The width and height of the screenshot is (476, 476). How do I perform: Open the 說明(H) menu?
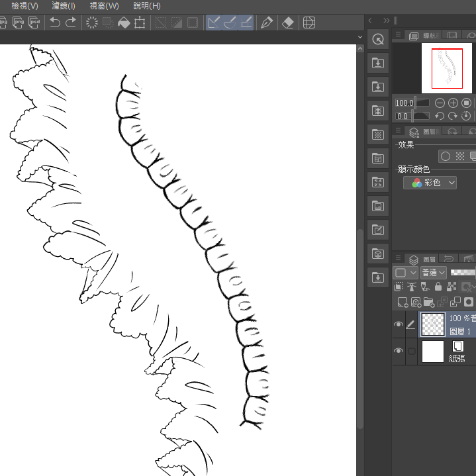[147, 6]
